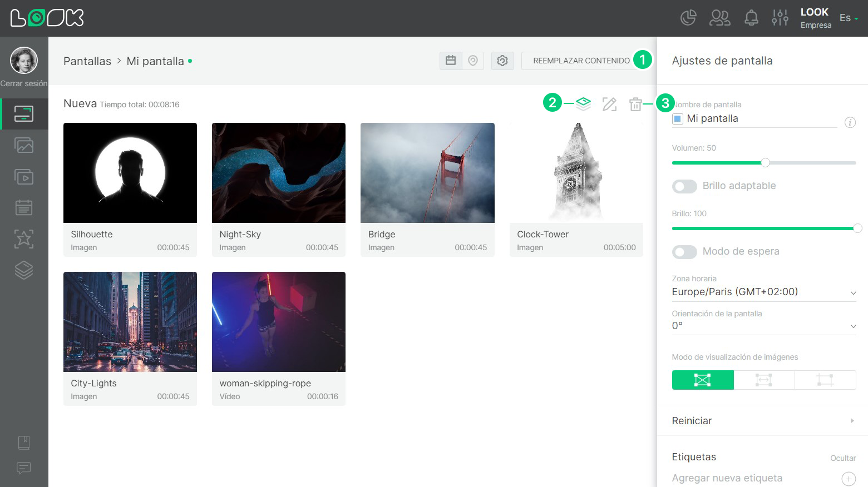Screen dimensions: 868x487
Task: Open the Night-Sky thumbnail
Action: [279, 173]
